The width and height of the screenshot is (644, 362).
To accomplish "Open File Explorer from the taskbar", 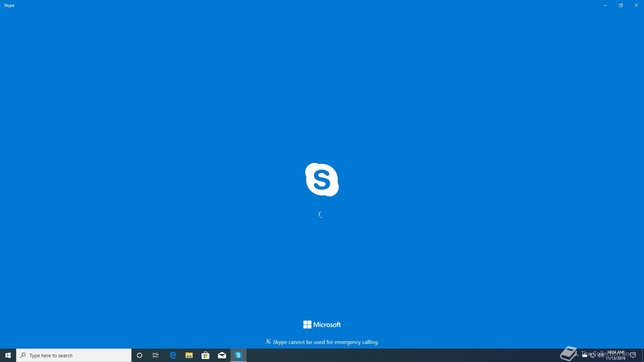I will [189, 355].
